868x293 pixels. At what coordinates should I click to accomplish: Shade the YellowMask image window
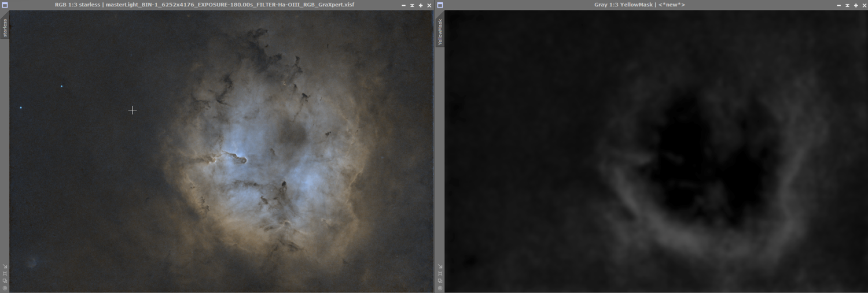coord(847,5)
